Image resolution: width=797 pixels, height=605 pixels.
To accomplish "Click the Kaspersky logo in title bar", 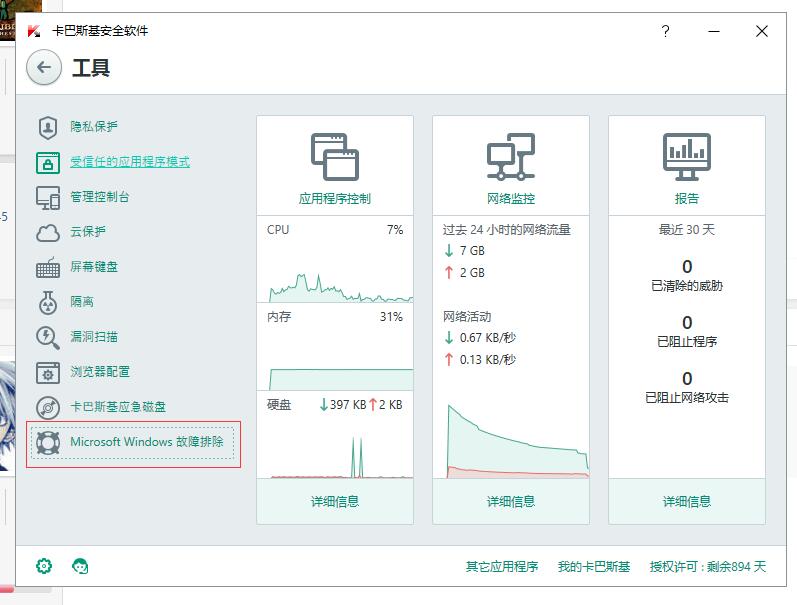I will click(34, 31).
